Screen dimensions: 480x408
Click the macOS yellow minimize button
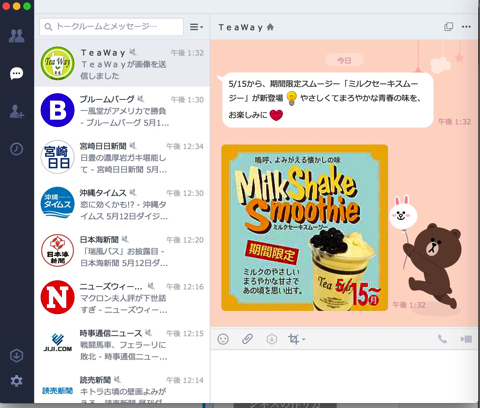[16, 6]
